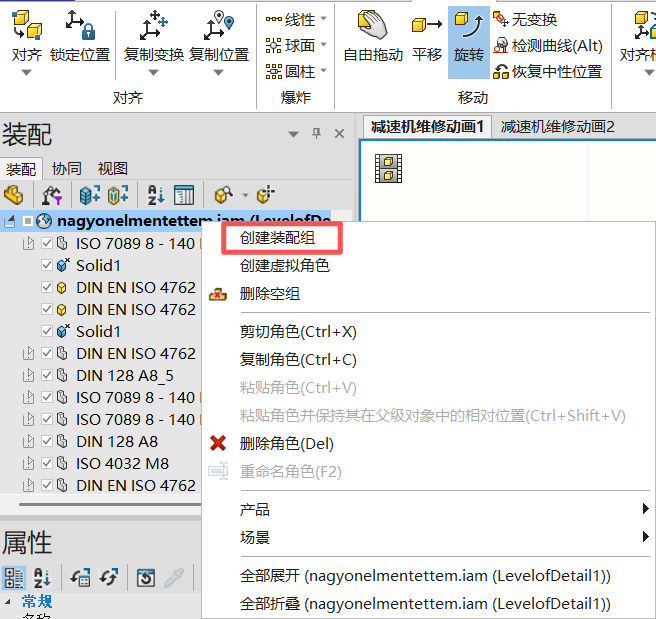Toggle checkbox of DIN 128 A8_5

pyautogui.click(x=47, y=375)
